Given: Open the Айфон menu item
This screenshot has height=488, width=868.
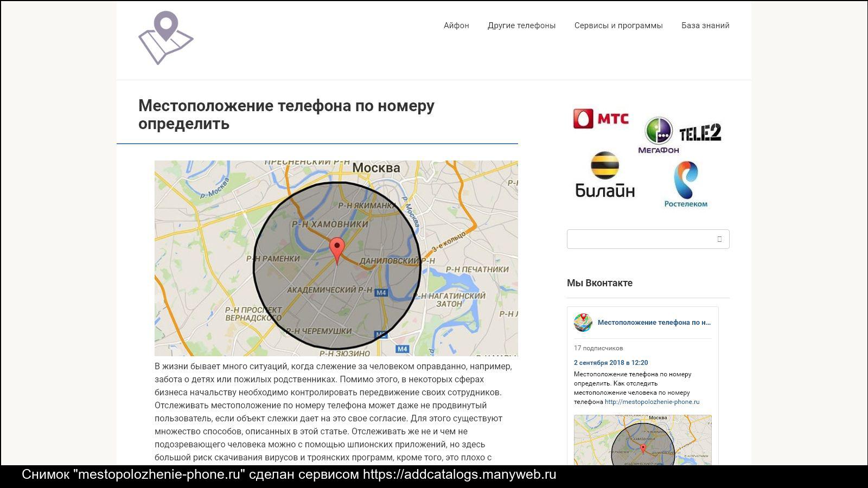Looking at the screenshot, I should (x=456, y=25).
